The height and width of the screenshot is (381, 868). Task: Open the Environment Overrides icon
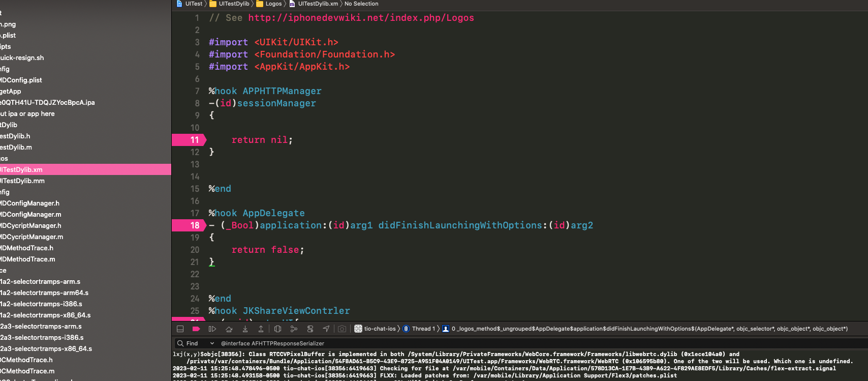click(x=310, y=329)
